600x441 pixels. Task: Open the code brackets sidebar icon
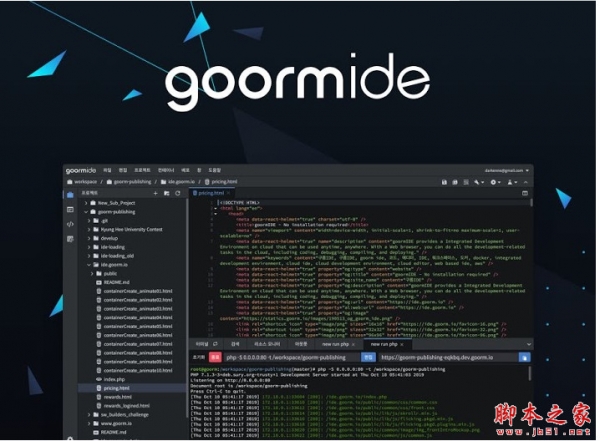coord(70,224)
